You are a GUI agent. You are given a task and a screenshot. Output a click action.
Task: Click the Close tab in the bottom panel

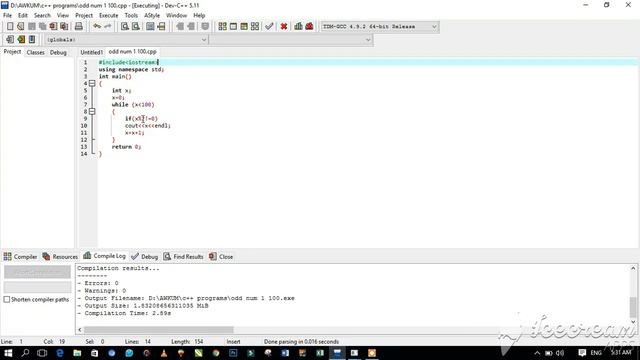click(x=221, y=256)
